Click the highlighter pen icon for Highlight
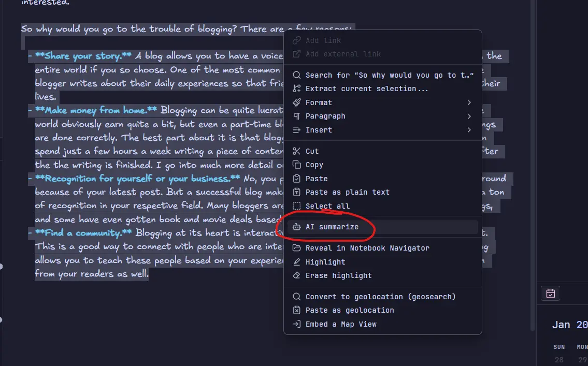The height and width of the screenshot is (366, 588). click(x=296, y=262)
